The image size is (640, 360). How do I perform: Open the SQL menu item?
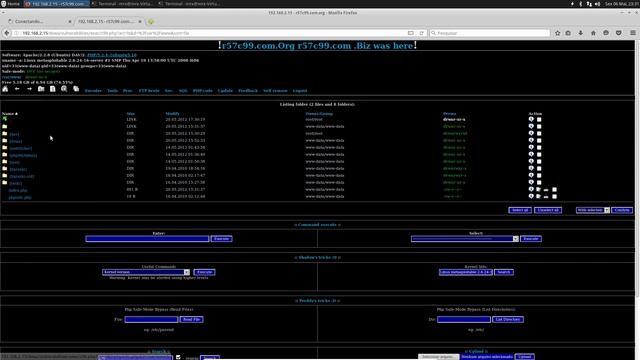click(x=183, y=91)
